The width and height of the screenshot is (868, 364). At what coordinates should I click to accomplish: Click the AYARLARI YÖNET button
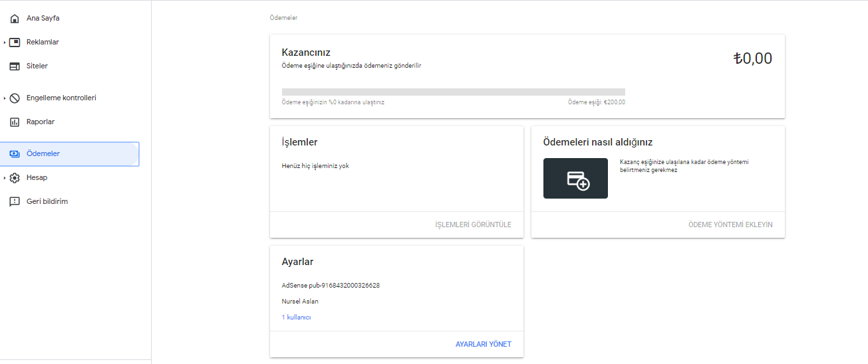484,344
